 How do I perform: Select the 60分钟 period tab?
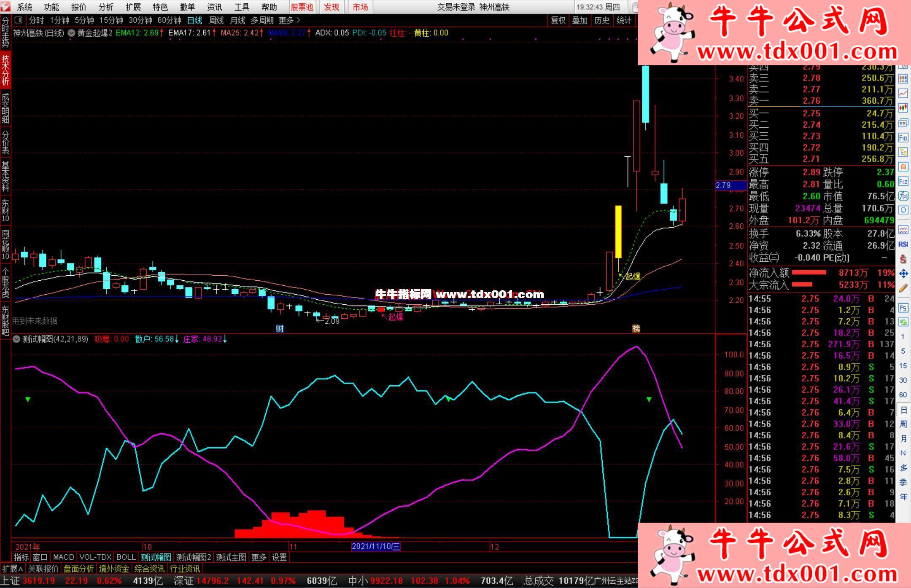tap(169, 20)
